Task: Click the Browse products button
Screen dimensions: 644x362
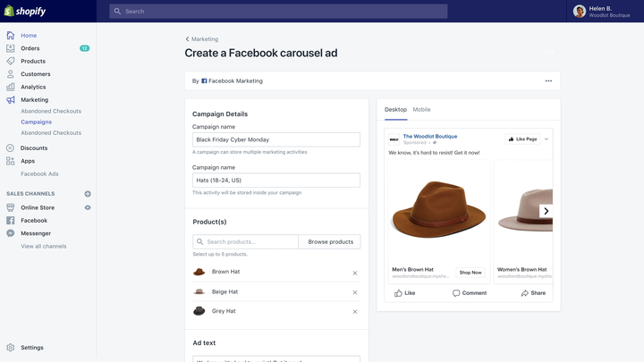Action: pos(330,241)
